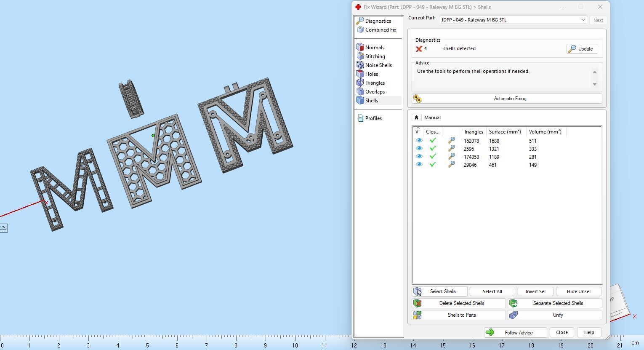
Task: Open the Triangles fixing step
Action: click(x=370, y=83)
